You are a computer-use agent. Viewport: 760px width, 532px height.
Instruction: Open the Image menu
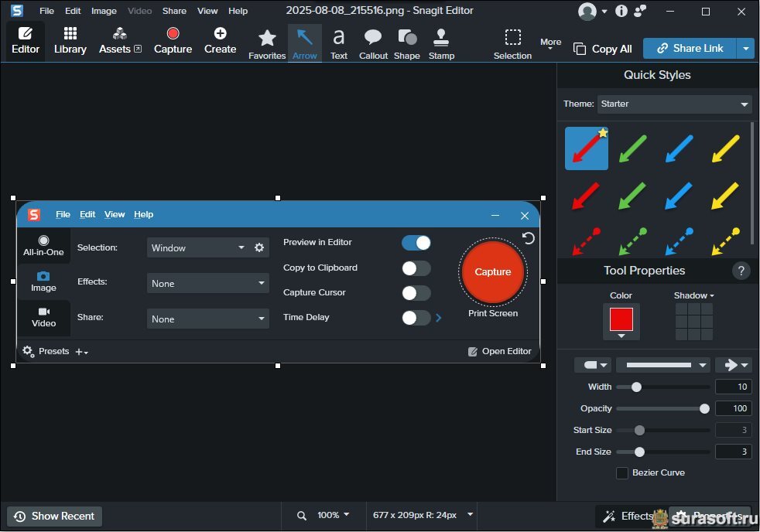tap(104, 11)
